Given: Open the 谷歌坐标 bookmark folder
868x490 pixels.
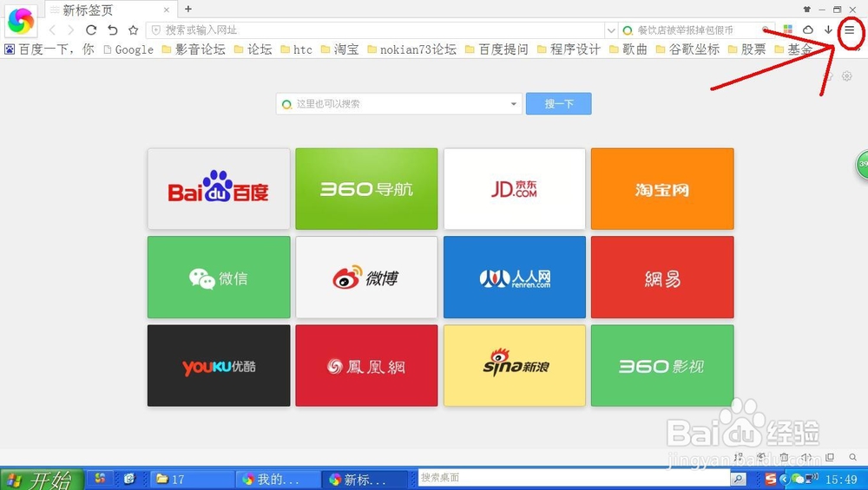Looking at the screenshot, I should (687, 49).
